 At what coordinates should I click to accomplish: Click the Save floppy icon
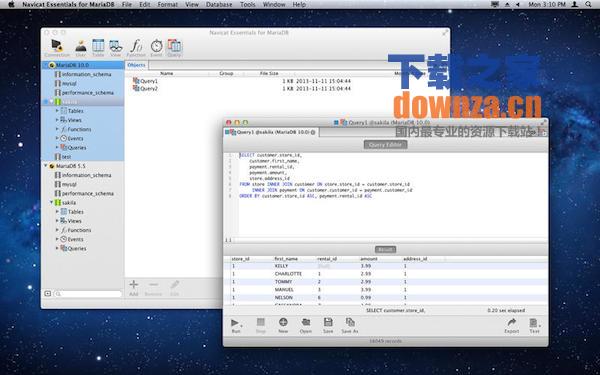[328, 326]
